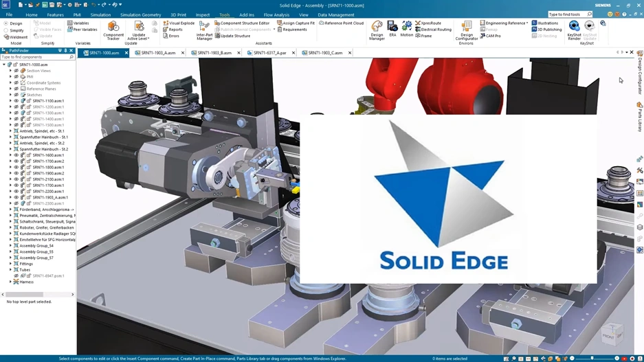
Task: Open the Requirements command
Action: click(291, 30)
